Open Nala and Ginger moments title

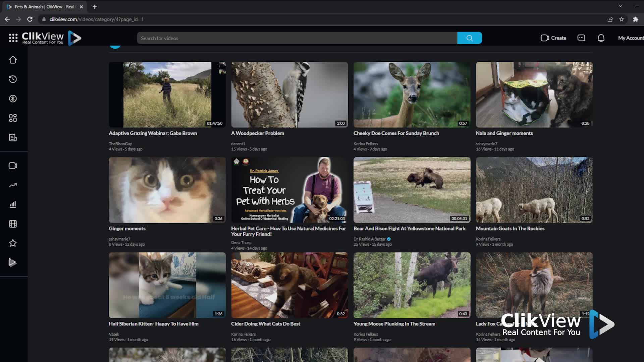coord(504,133)
